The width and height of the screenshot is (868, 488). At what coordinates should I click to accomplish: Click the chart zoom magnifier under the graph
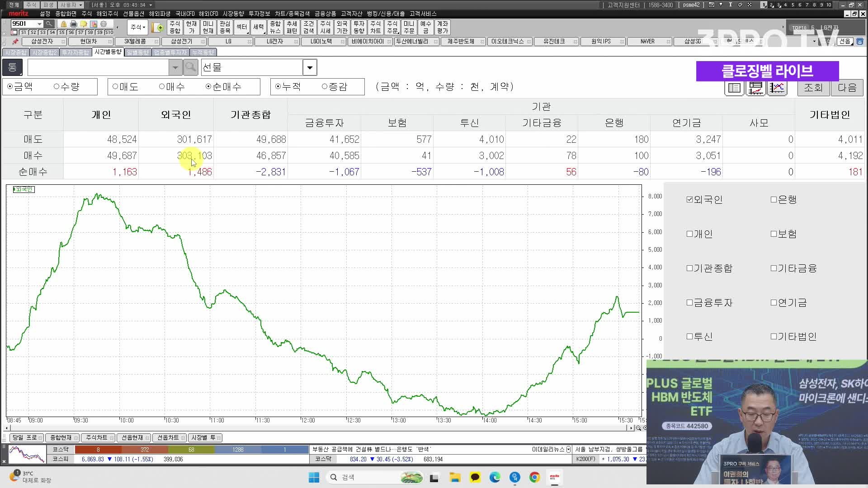tap(639, 428)
